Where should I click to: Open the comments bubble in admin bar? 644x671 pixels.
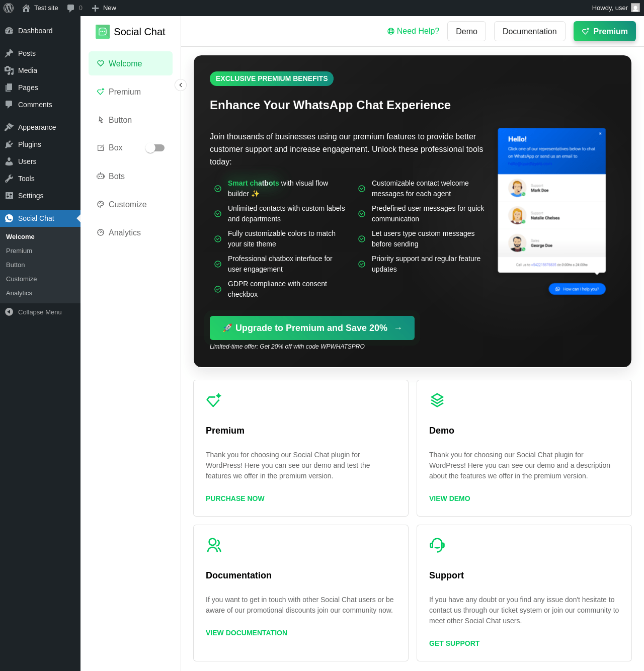pyautogui.click(x=74, y=8)
